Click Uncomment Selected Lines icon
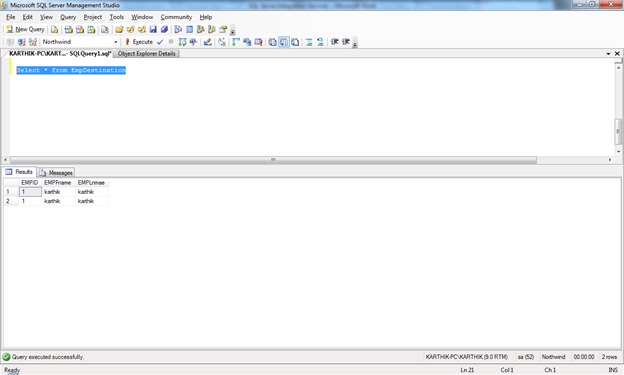624x375 pixels. tap(320, 42)
